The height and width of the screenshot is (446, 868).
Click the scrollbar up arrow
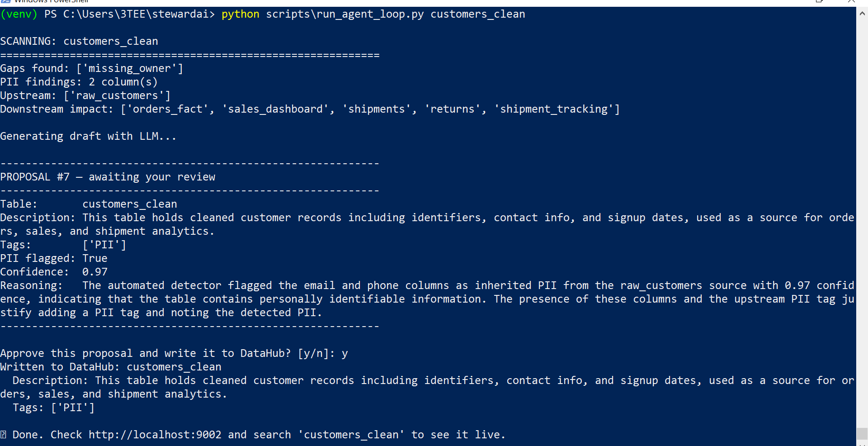click(862, 14)
